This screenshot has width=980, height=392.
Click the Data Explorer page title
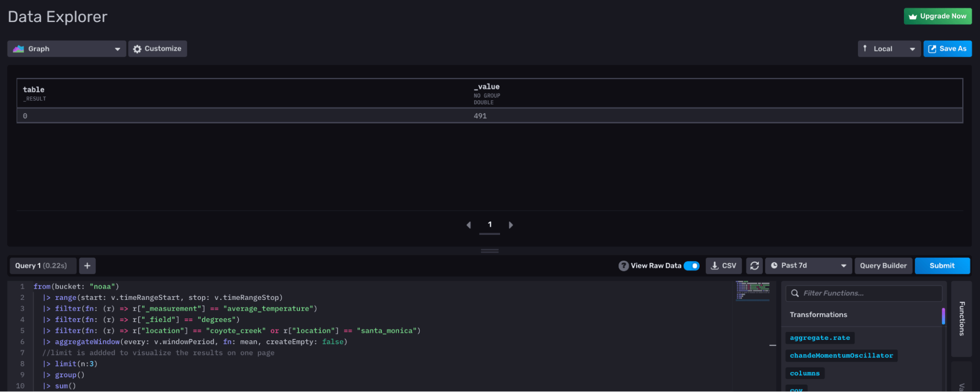click(57, 17)
